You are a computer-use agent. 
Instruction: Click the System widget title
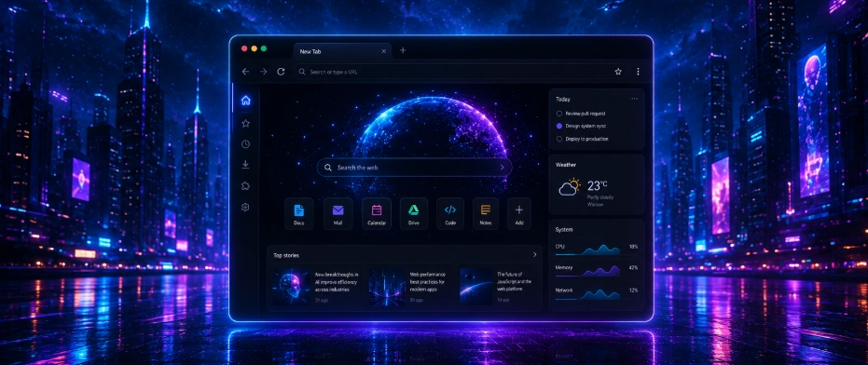point(564,229)
